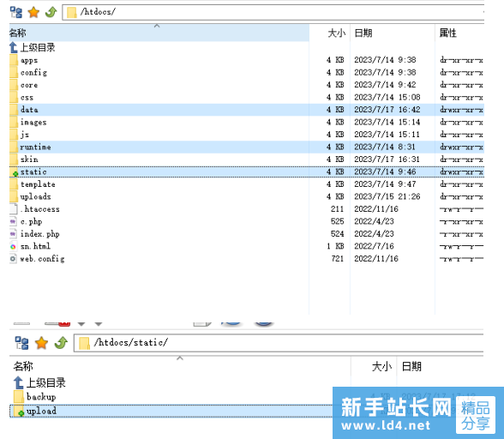The height and width of the screenshot is (439, 504).
Task: Click the /htdocs/static/ address path field
Action: pyautogui.click(x=279, y=343)
